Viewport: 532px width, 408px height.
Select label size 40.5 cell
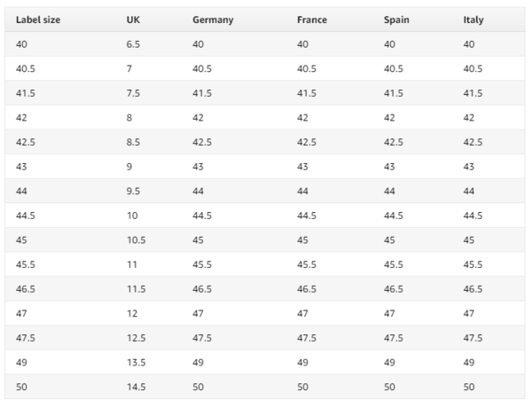26,68
